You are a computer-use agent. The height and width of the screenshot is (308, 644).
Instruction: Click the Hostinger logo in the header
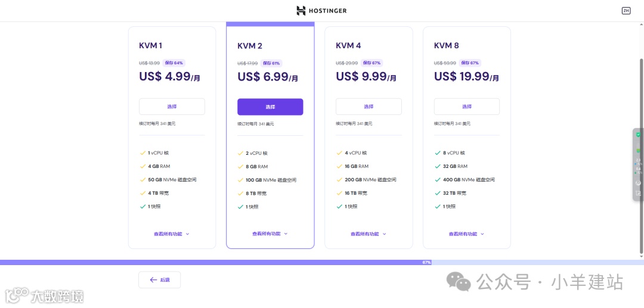click(321, 11)
